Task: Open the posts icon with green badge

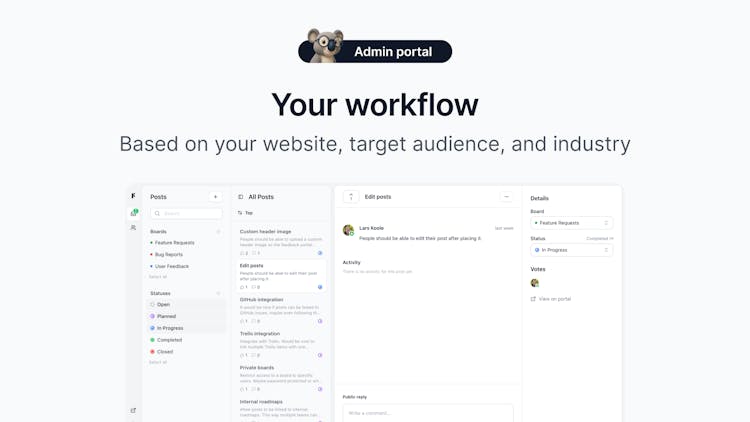Action: [x=134, y=212]
